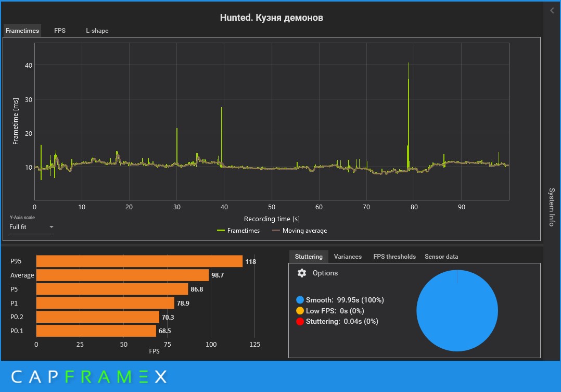Open the Y-Axis scale Full fit dropdown
This screenshot has width=561, height=392.
click(x=31, y=227)
